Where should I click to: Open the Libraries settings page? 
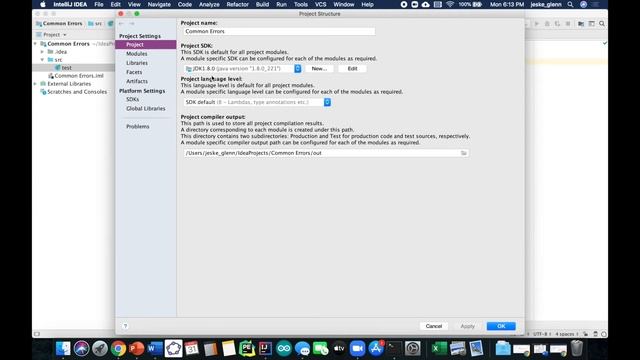click(137, 63)
